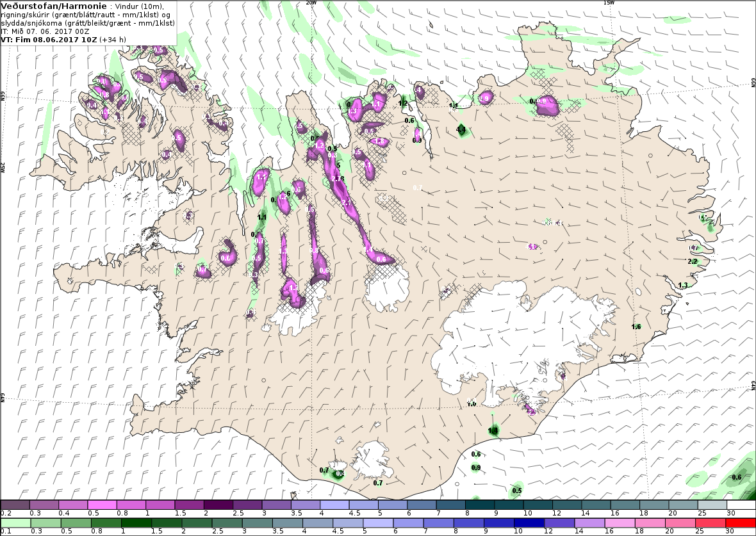Choose the violet swatch labeled 12 in lower legend
This screenshot has height=536, width=756.
tap(559, 523)
